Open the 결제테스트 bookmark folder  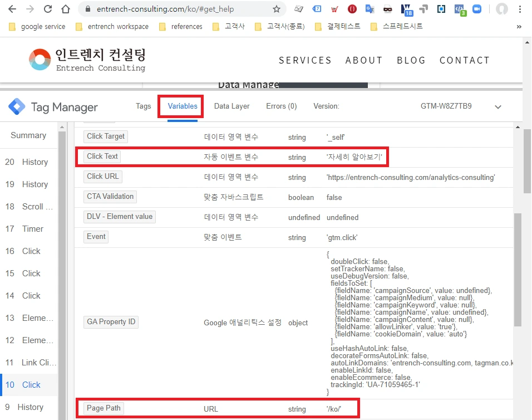point(338,27)
